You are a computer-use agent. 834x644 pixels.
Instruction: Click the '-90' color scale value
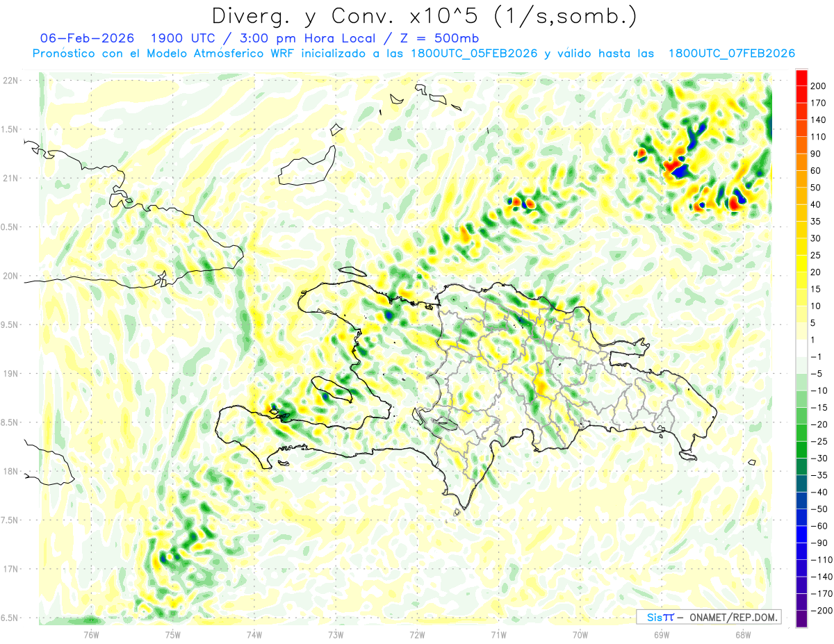click(819, 543)
